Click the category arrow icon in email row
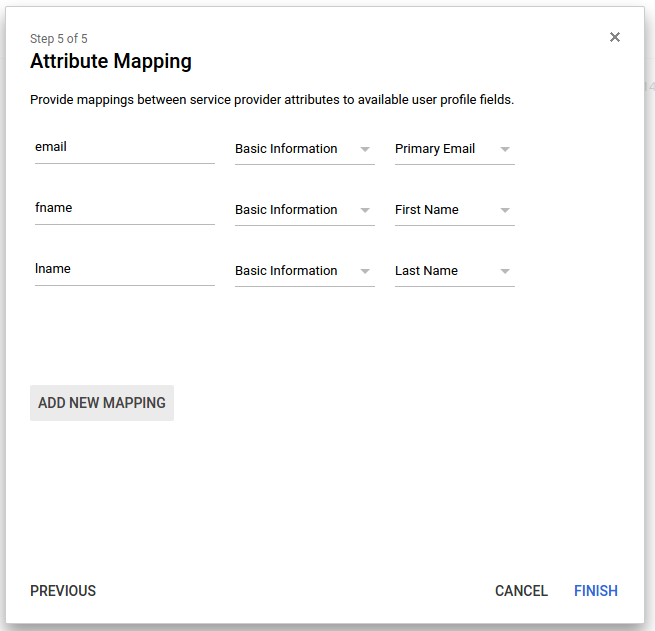655x631 pixels. click(x=365, y=150)
